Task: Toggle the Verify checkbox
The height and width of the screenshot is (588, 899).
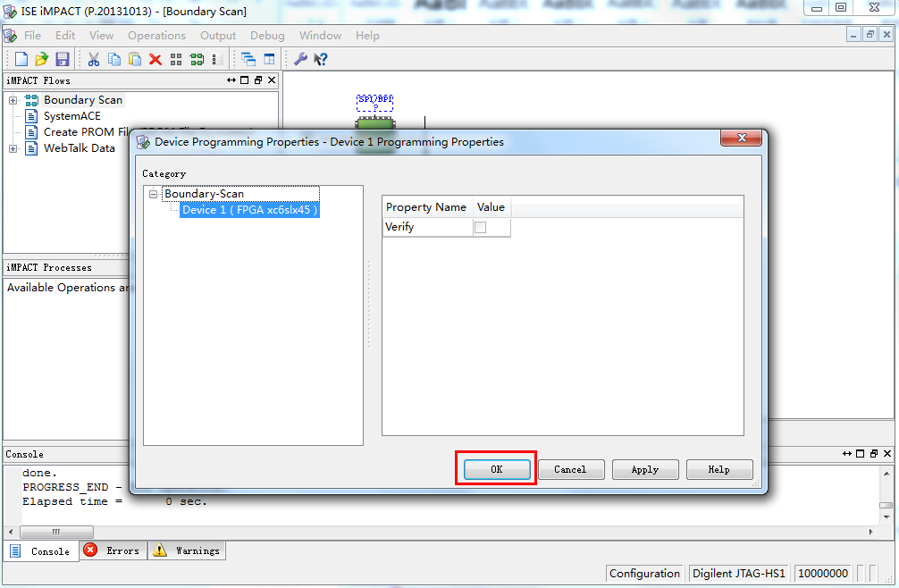Action: [481, 228]
